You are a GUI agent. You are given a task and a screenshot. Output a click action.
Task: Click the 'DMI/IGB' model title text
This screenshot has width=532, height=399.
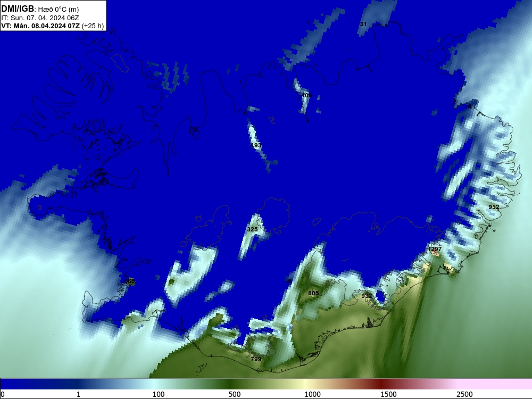pos(18,9)
